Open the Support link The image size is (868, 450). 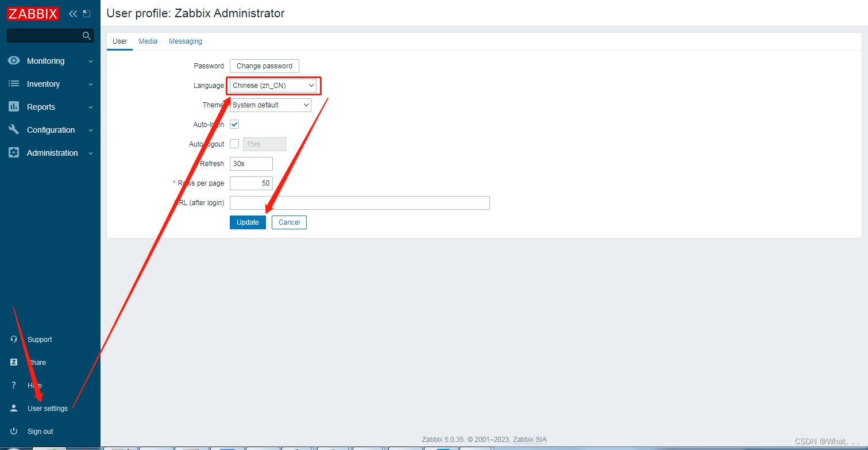(40, 340)
